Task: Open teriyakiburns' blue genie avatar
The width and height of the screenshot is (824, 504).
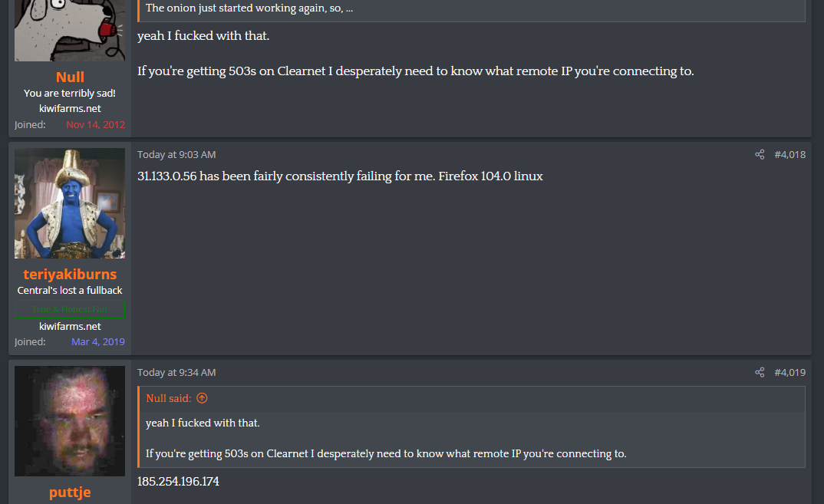Action: (70, 203)
